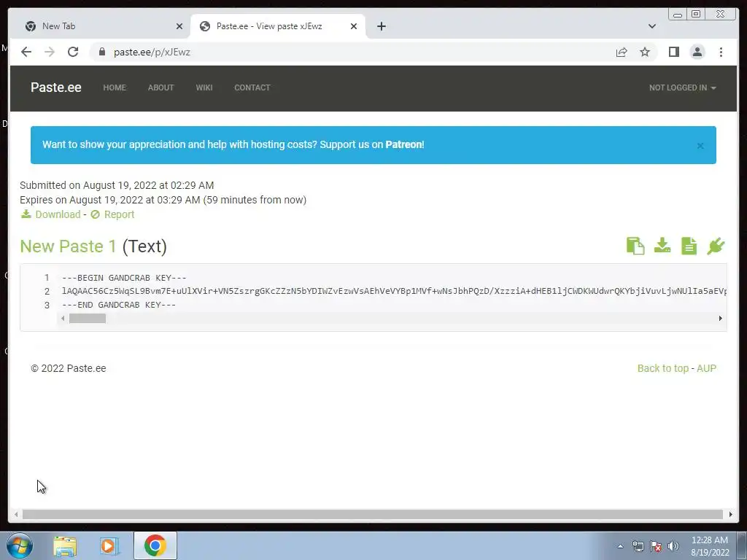Close the New Tab tab

coord(179,26)
